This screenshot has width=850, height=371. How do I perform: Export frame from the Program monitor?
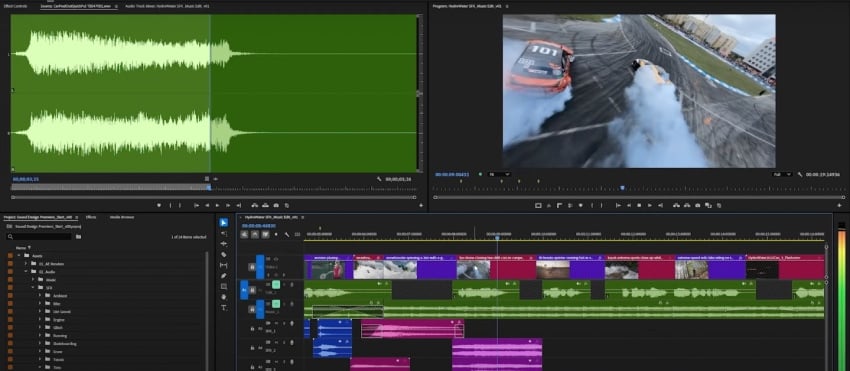click(697, 206)
